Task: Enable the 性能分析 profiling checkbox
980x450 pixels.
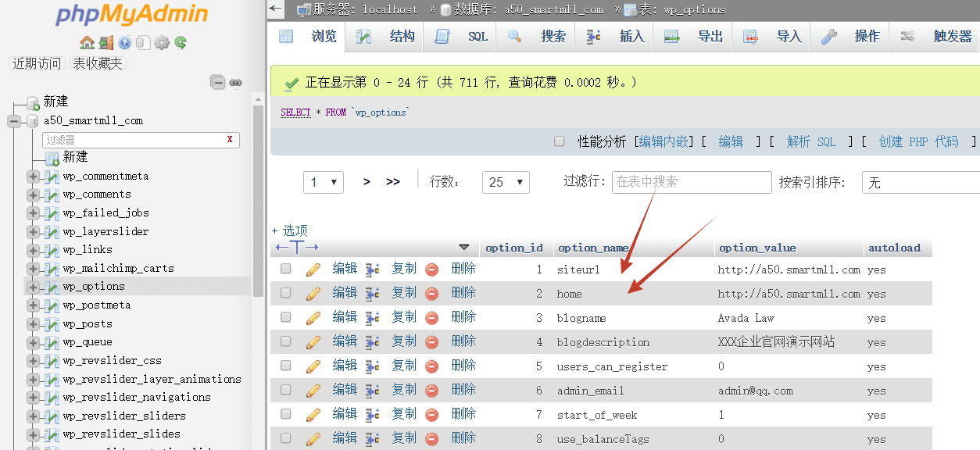Action: (559, 141)
